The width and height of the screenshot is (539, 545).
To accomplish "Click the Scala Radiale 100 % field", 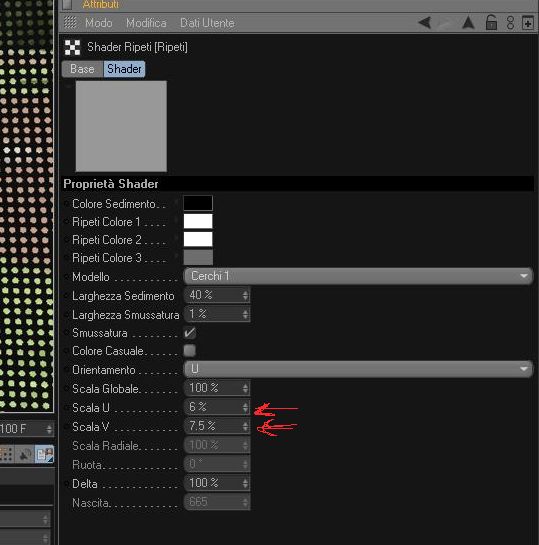I will 217,445.
